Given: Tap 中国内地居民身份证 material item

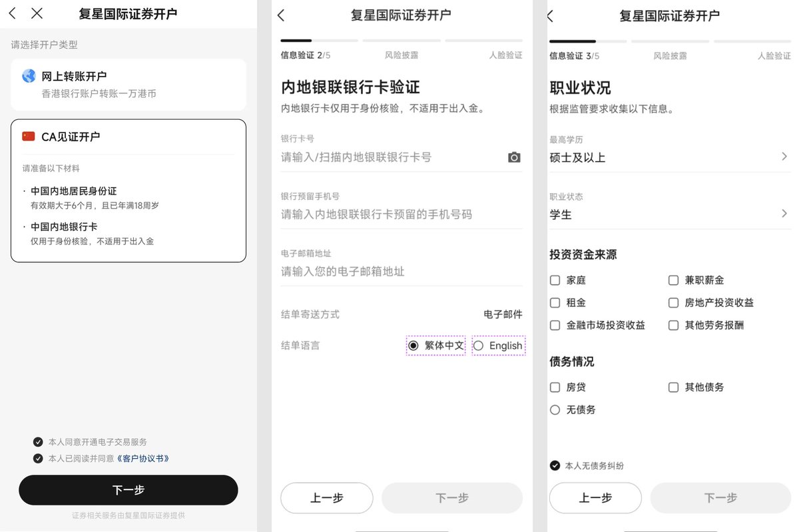Looking at the screenshot, I should pyautogui.click(x=73, y=191).
